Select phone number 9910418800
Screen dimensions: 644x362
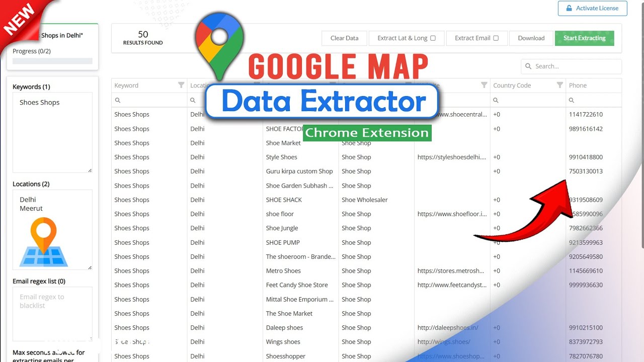[586, 157]
